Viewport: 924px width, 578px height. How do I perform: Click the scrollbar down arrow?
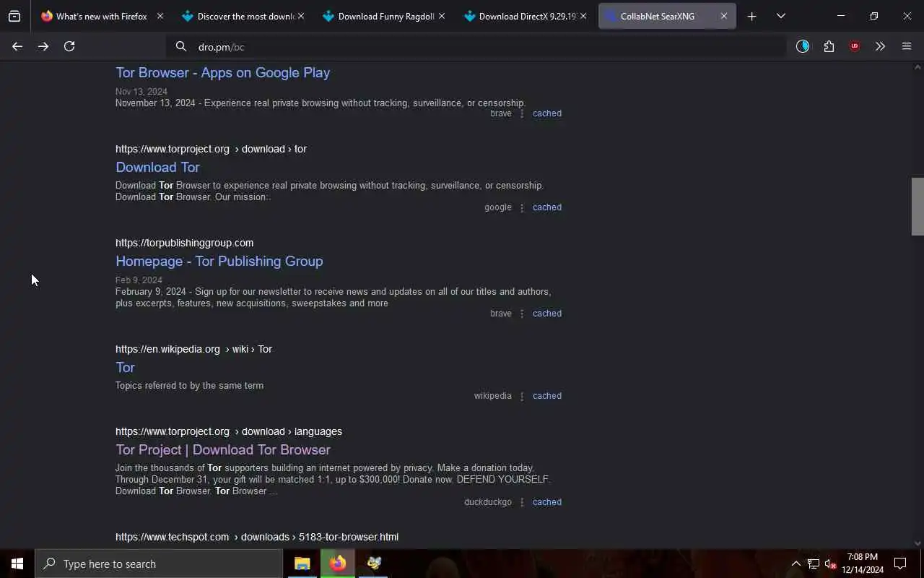click(x=918, y=543)
